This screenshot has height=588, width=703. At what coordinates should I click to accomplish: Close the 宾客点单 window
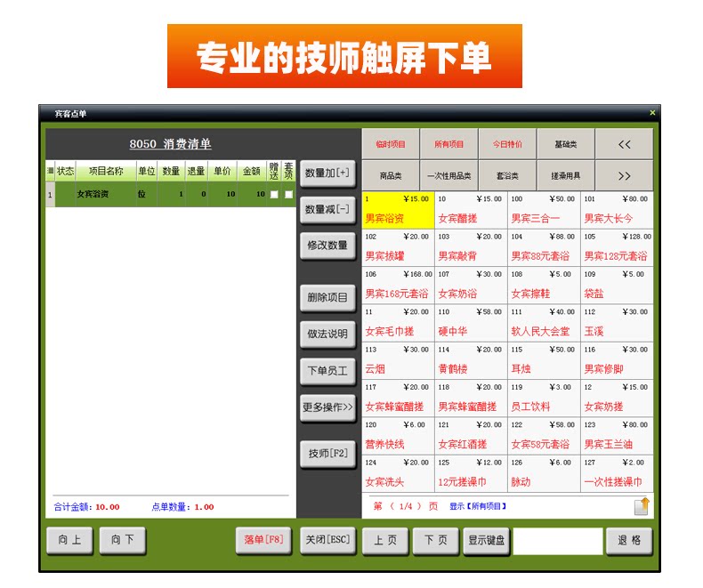[652, 113]
